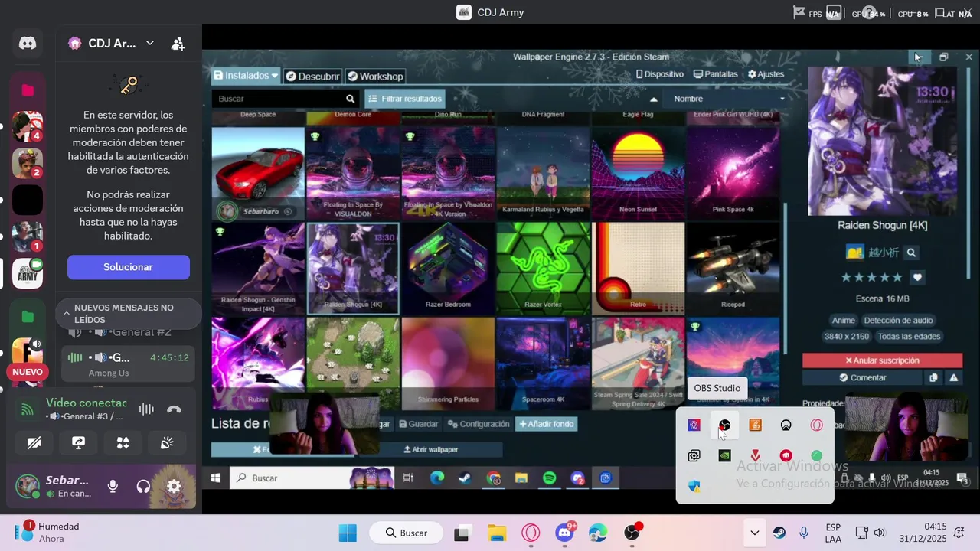Click Filtrar resultados button

click(x=405, y=99)
